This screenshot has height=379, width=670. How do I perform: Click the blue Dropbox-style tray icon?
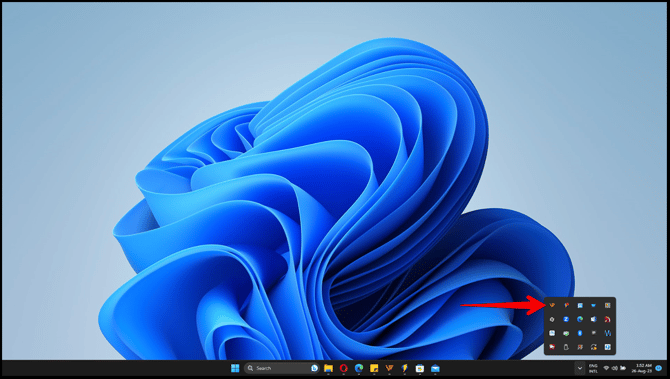594,305
